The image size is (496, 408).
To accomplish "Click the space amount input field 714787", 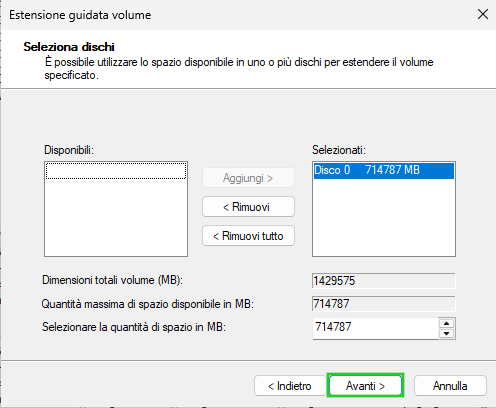I will tap(375, 328).
